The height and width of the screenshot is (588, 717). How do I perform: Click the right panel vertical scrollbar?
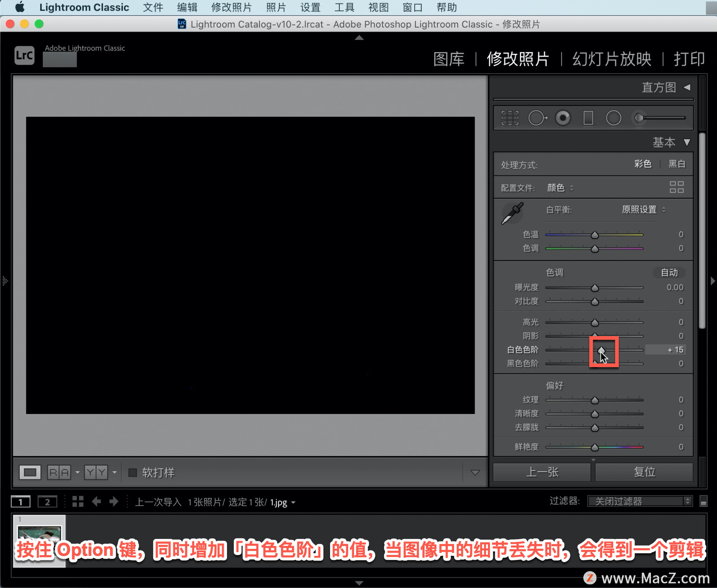pos(702,230)
